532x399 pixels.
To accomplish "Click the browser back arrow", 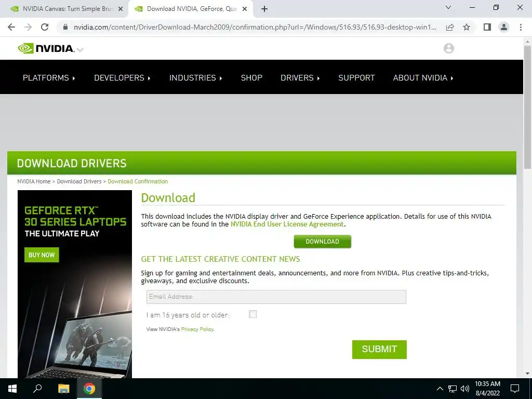I will click(11, 27).
